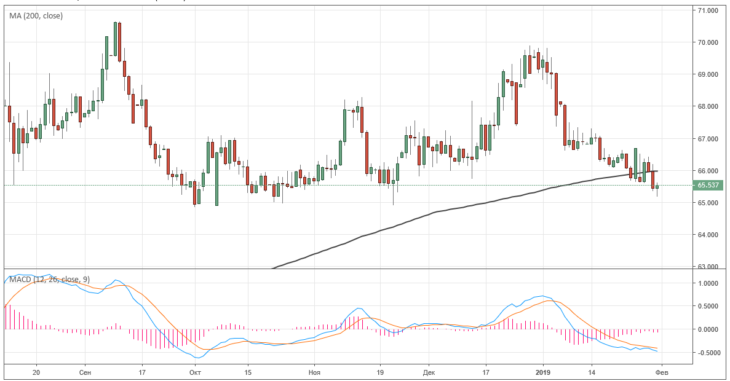Click the Ноя date label
This screenshot has width=730, height=381.
point(314,373)
